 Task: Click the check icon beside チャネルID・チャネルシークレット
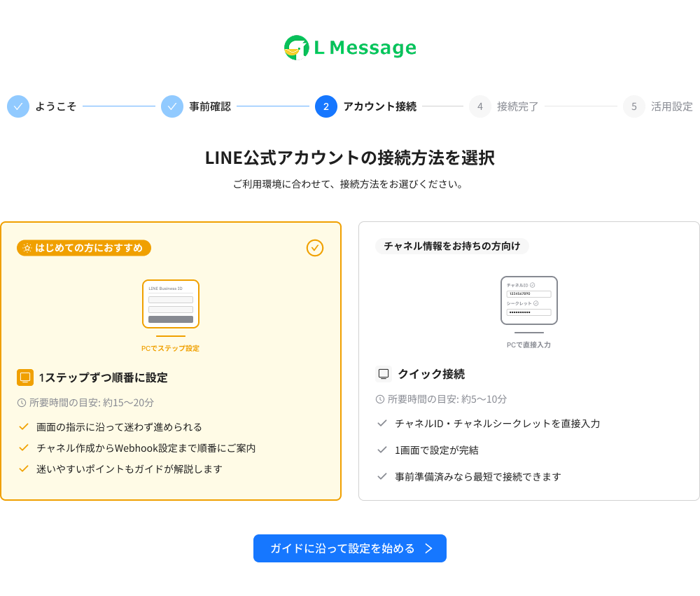click(382, 424)
